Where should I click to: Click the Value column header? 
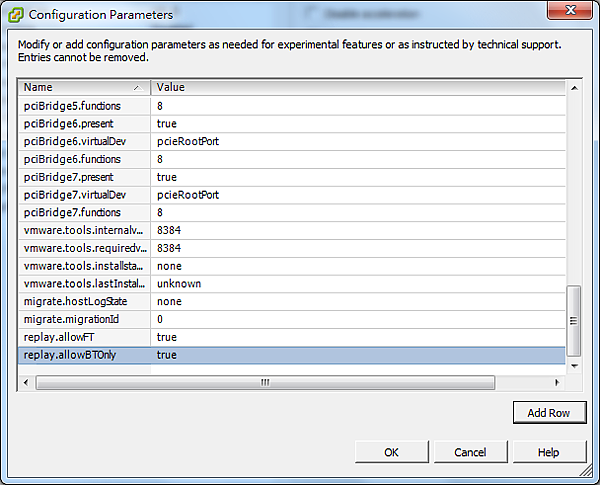coord(358,87)
